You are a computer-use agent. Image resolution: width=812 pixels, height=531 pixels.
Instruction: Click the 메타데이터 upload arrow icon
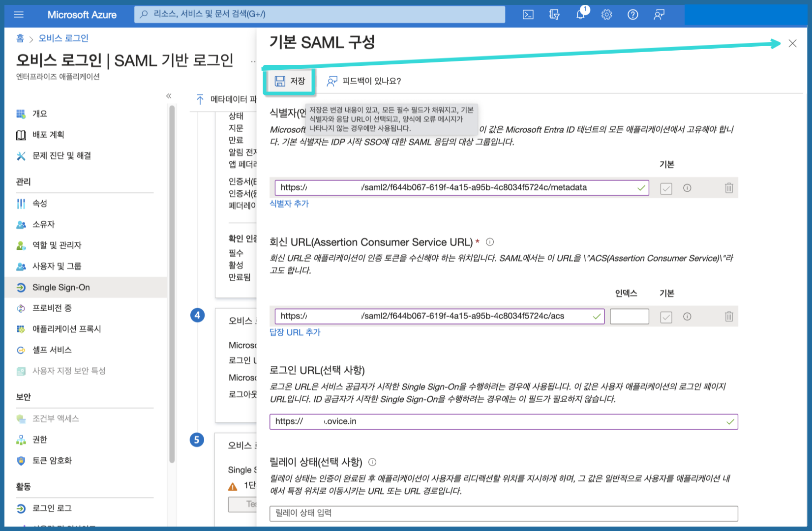tap(200, 99)
